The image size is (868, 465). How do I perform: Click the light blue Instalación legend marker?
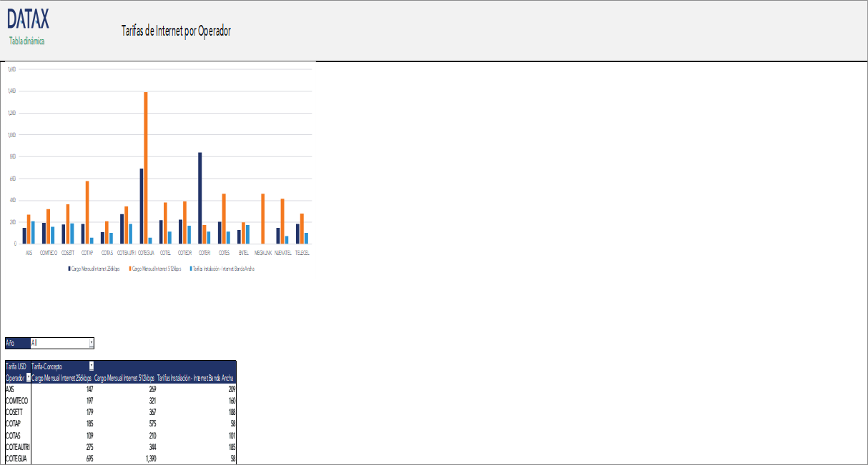191,269
